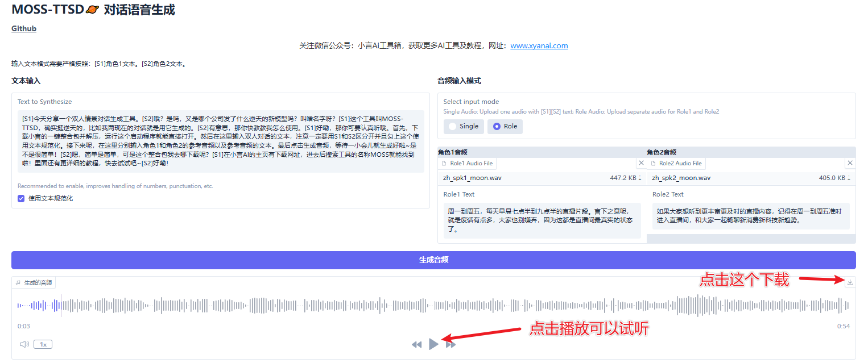Click the Role2 Audio File label
The image size is (868, 363).
click(676, 163)
